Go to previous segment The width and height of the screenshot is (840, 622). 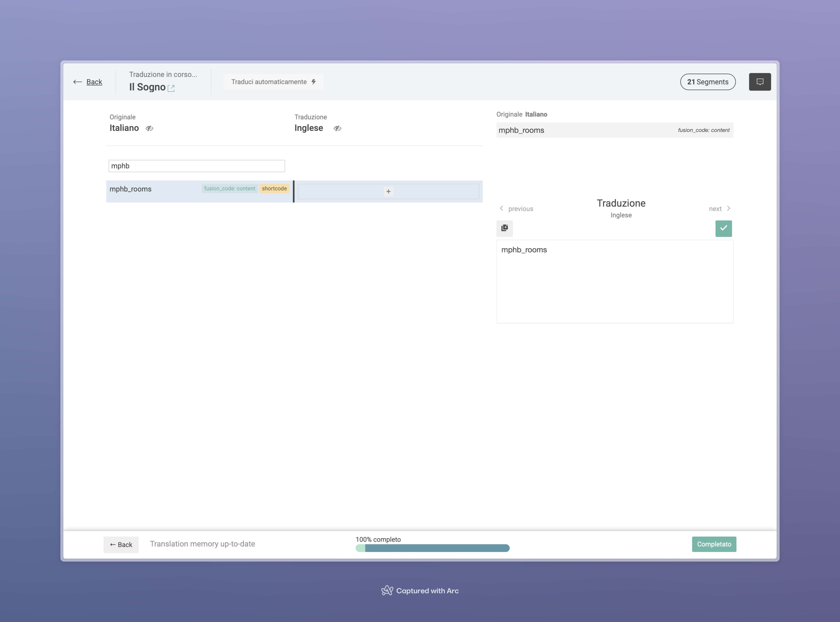(516, 209)
